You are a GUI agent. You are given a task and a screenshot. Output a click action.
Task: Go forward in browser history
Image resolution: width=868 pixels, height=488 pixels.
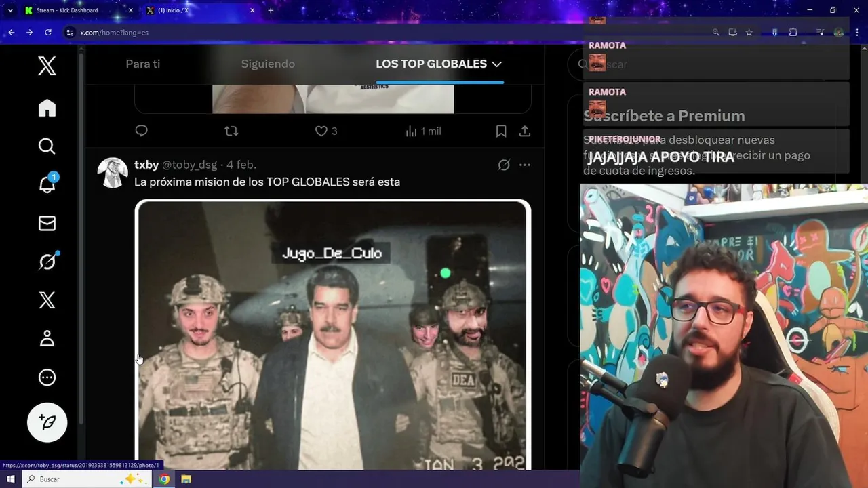coord(29,32)
